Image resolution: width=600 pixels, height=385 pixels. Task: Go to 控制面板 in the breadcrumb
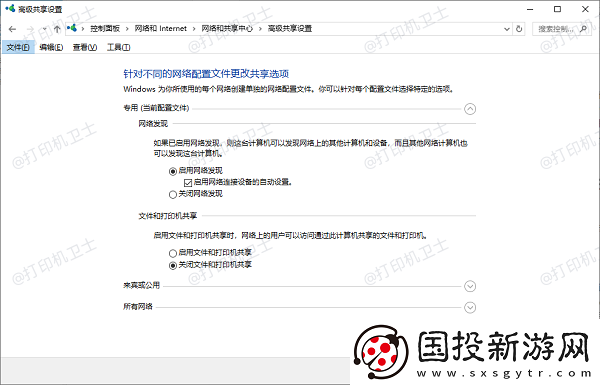105,29
